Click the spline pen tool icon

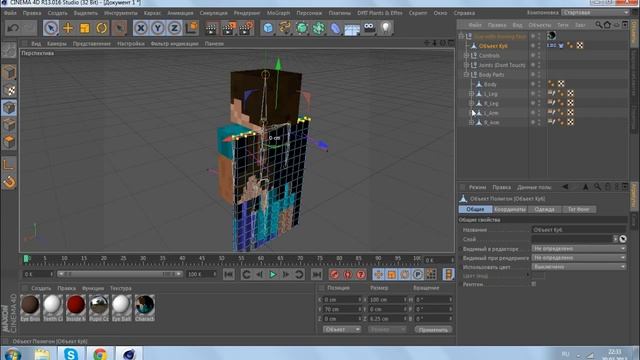pyautogui.click(x=285, y=28)
